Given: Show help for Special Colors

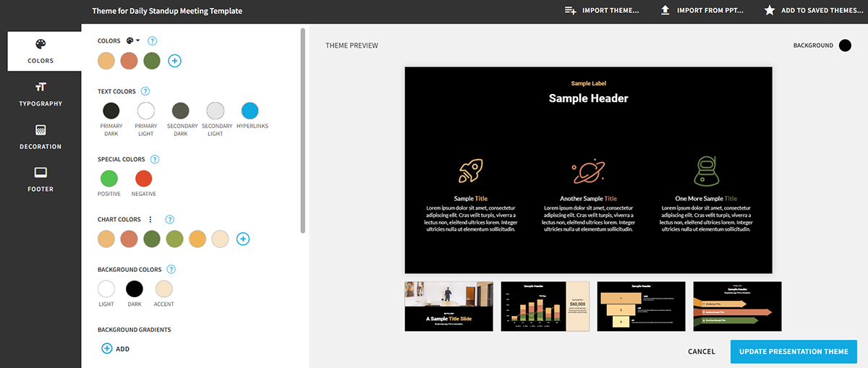Looking at the screenshot, I should [155, 159].
